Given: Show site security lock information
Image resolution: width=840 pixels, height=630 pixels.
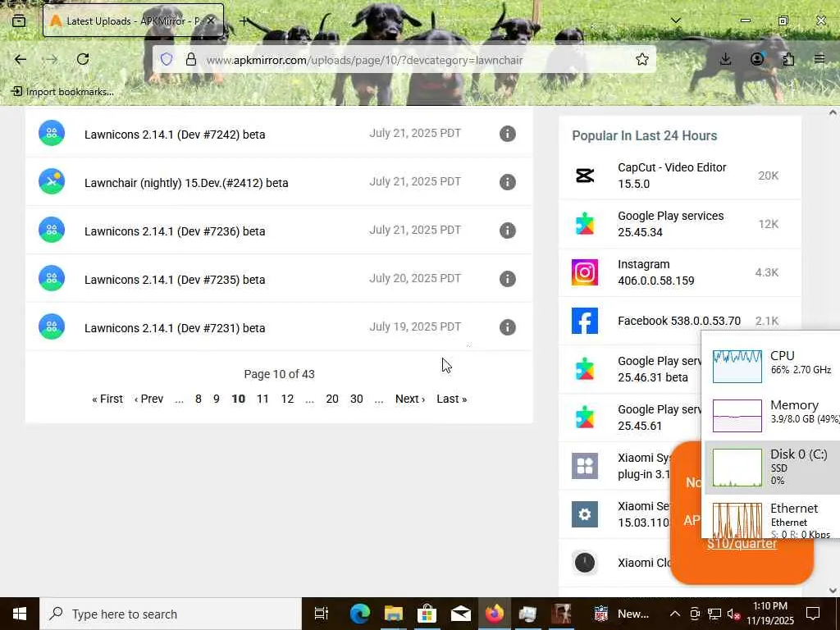Looking at the screenshot, I should point(190,59).
